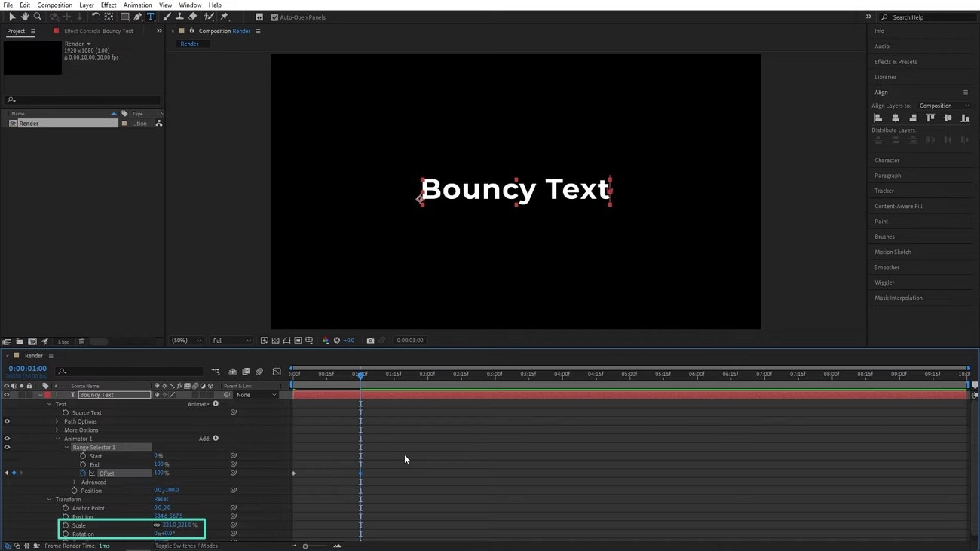Switch to Effect Controls Bouncy Text tab
Screen dimensions: 980x551
pos(98,32)
